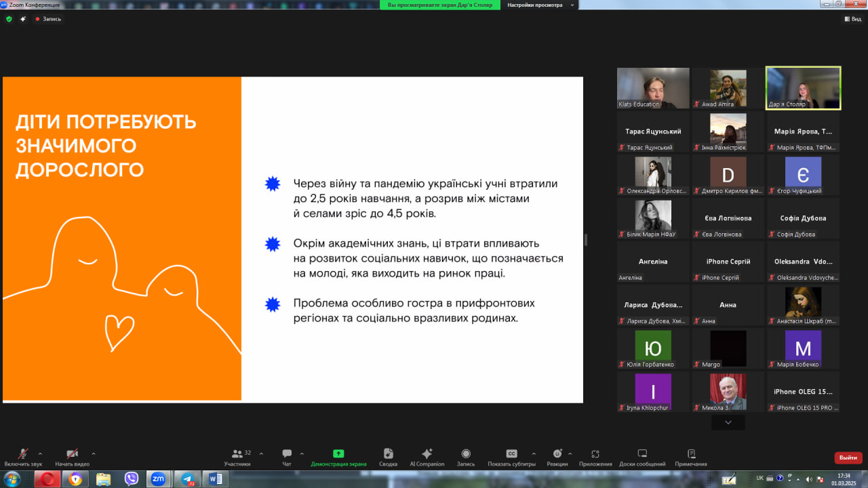Click the red Выйти leave button
Screen dimensions: 868x488
pyautogui.click(x=848, y=457)
